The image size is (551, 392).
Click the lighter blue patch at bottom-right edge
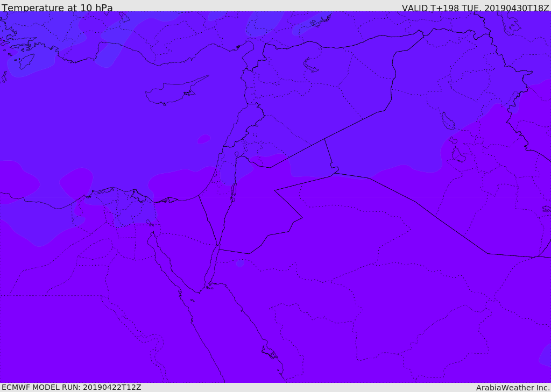coord(545,356)
